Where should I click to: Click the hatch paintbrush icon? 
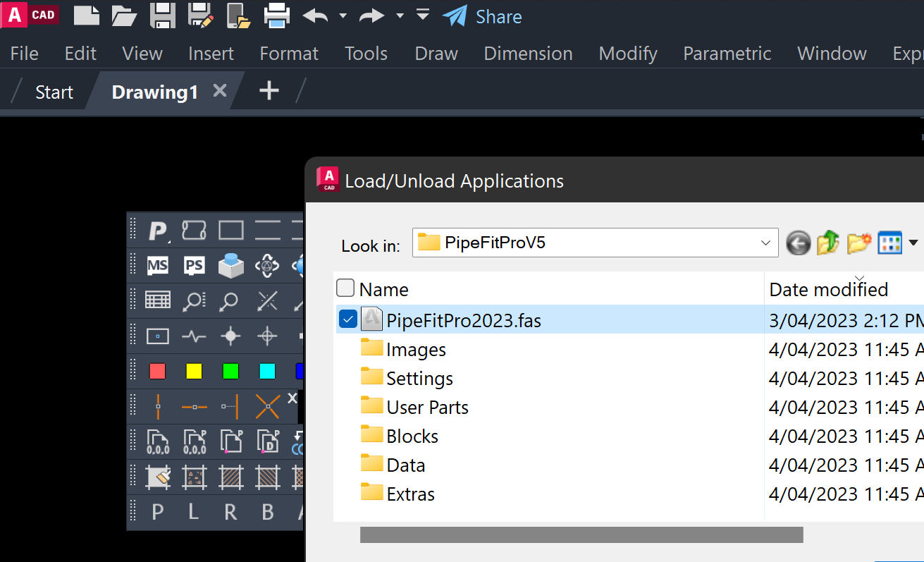click(x=158, y=477)
